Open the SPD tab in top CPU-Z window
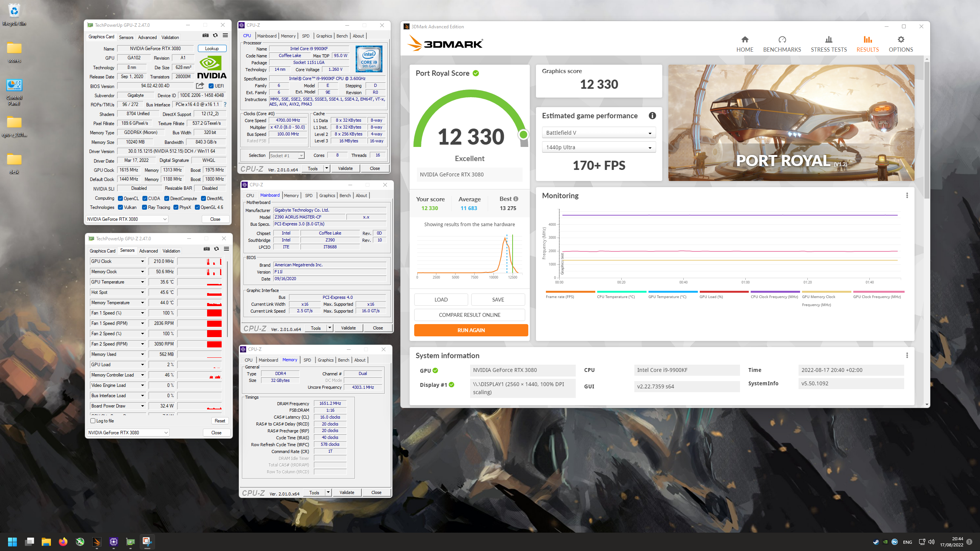This screenshot has width=980, height=551. pos(305,36)
